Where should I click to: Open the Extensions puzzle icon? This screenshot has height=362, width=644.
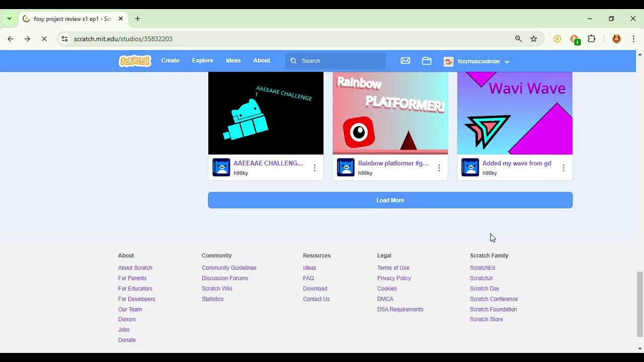click(592, 39)
